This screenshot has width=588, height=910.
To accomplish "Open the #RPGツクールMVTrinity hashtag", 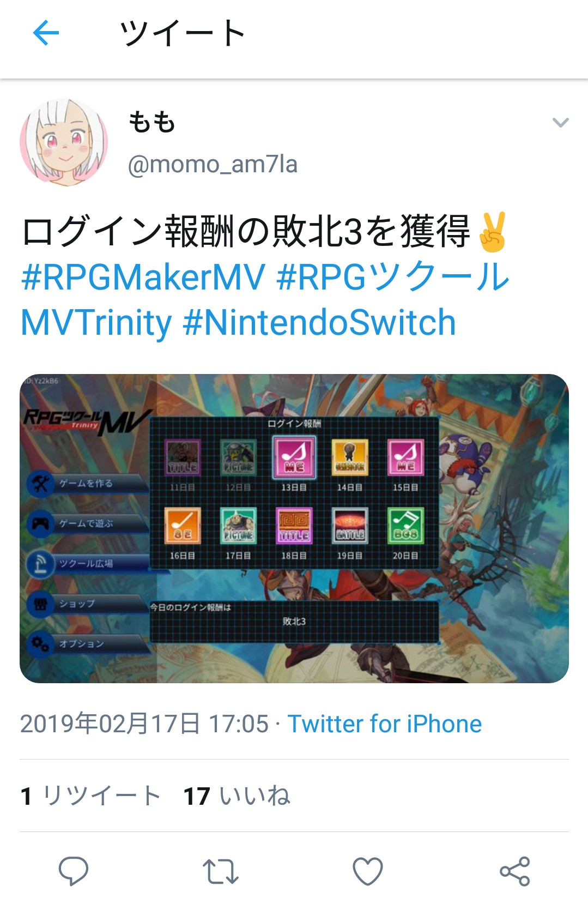I will 393,276.
